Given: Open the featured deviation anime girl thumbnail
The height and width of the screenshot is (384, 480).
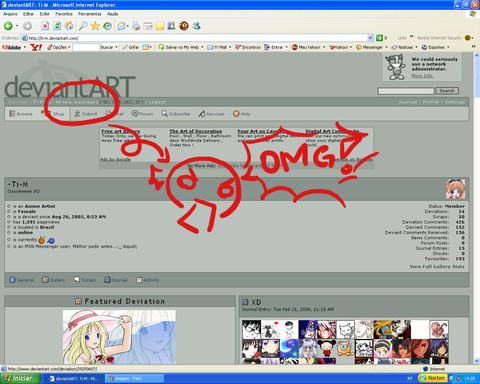Looking at the screenshot, I should pyautogui.click(x=119, y=337).
